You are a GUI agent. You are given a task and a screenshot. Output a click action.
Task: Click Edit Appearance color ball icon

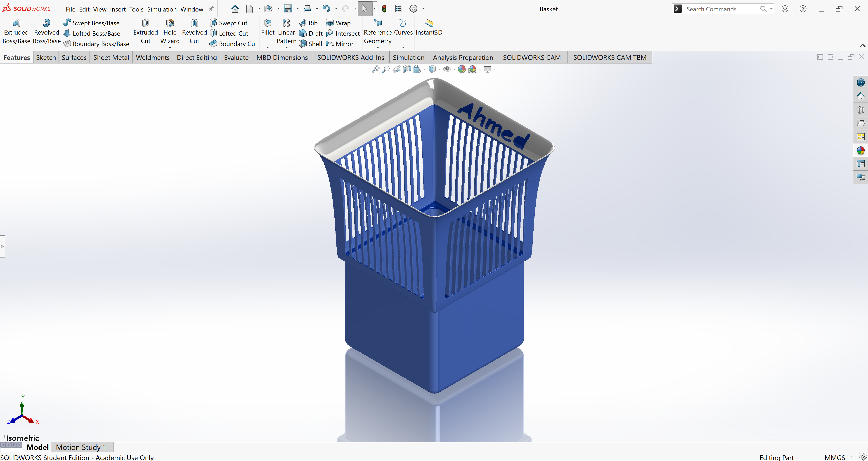(462, 69)
